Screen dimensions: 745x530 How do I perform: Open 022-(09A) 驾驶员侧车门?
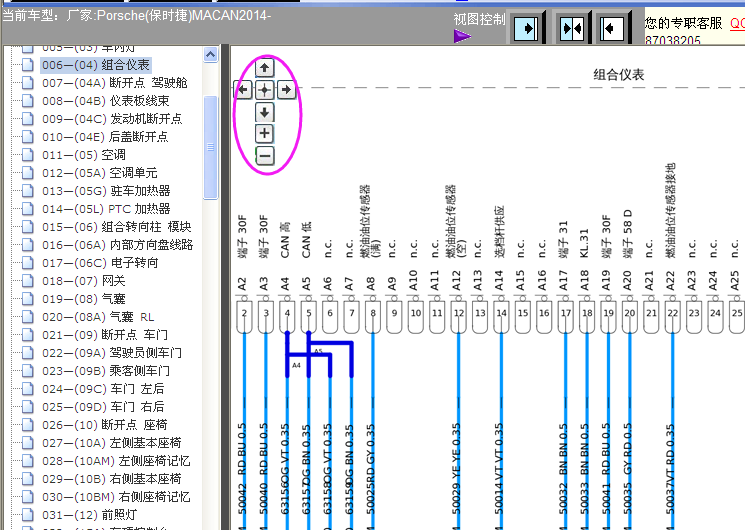point(112,353)
